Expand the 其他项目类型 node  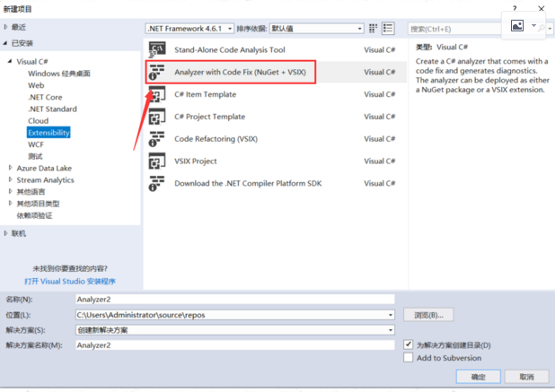point(10,204)
